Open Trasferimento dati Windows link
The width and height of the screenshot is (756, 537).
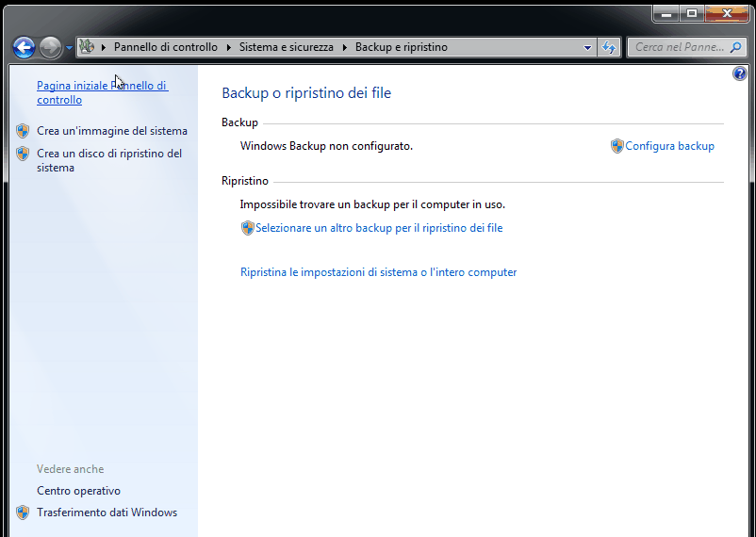point(107,513)
